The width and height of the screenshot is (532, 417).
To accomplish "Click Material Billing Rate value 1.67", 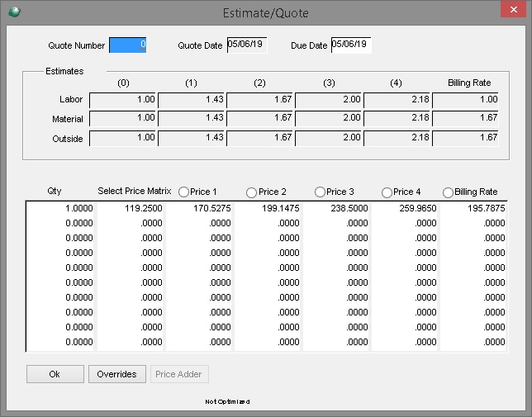I will coord(465,118).
